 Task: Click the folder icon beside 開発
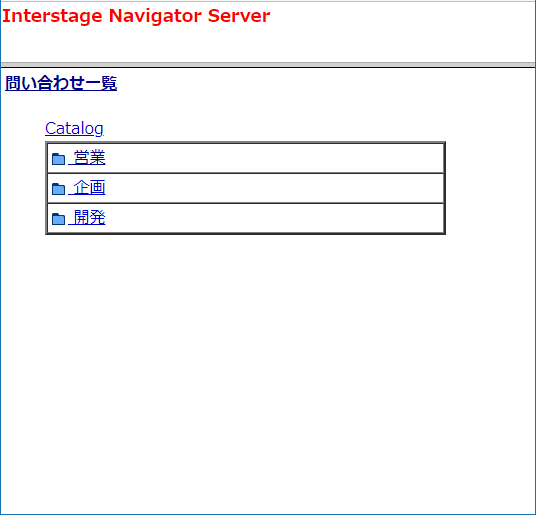pos(58,219)
